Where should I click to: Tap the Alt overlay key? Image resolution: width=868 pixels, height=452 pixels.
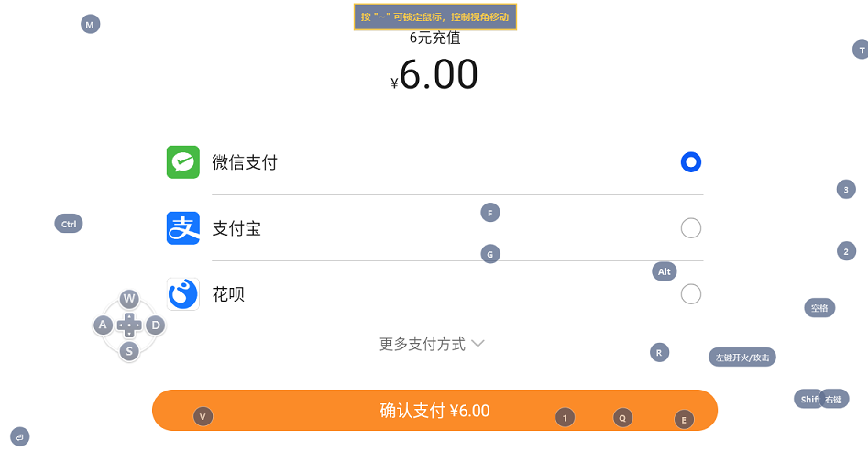click(665, 271)
